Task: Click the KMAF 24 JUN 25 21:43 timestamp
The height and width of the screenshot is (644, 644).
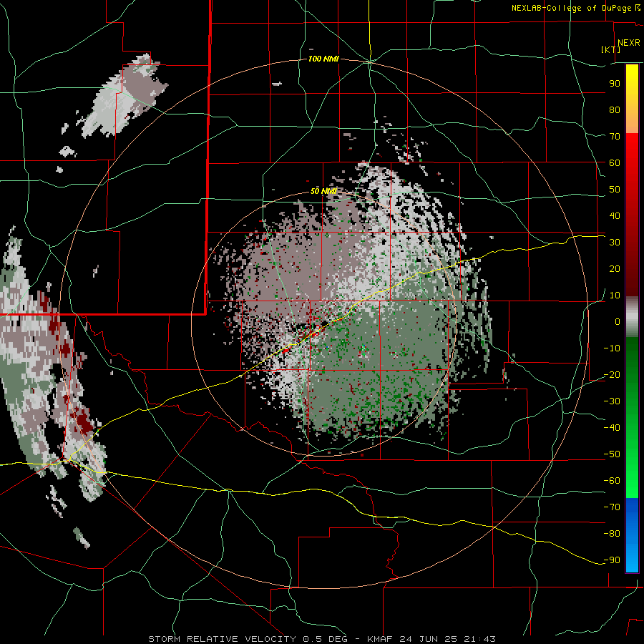Action: (x=431, y=639)
